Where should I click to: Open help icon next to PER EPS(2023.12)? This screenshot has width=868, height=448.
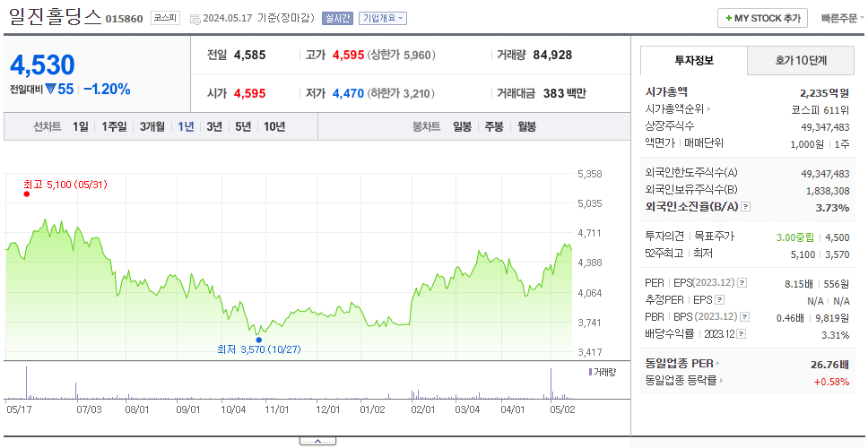tap(742, 283)
